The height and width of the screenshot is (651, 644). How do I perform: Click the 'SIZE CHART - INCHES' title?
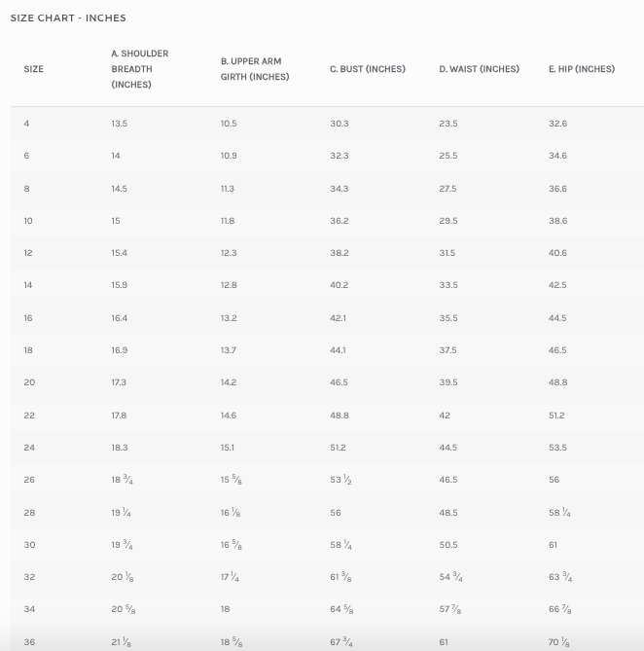68,18
